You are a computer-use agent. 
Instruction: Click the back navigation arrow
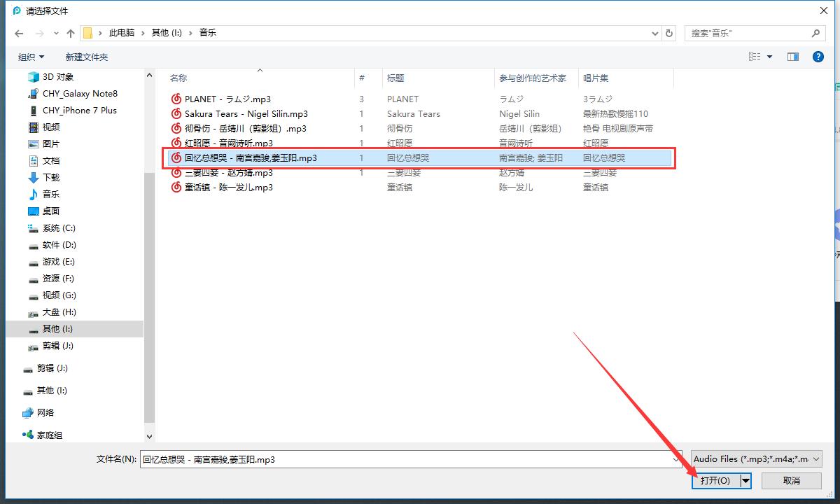(18, 32)
